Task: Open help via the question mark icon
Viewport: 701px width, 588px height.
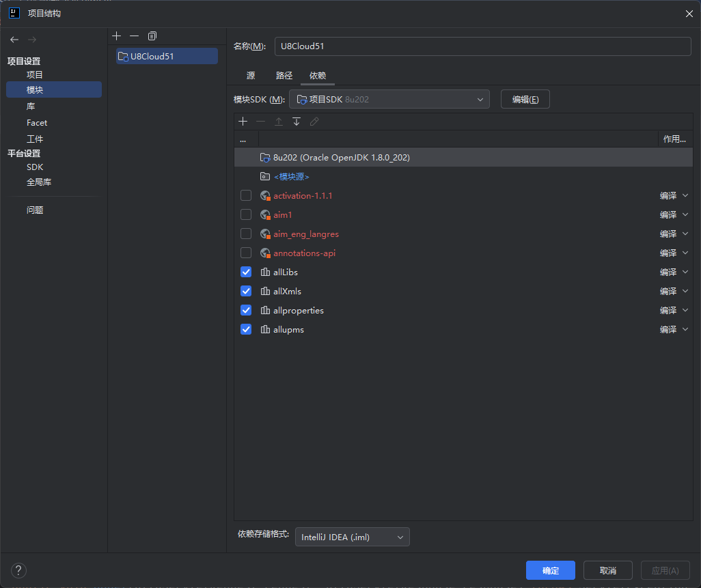Action: pos(18,570)
